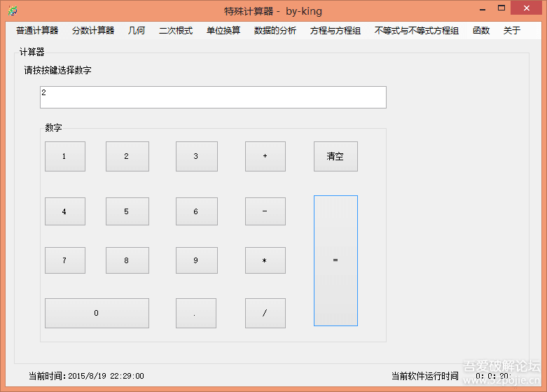This screenshot has width=547, height=392.
Task: Tap the digit 2 button
Action: (x=127, y=156)
